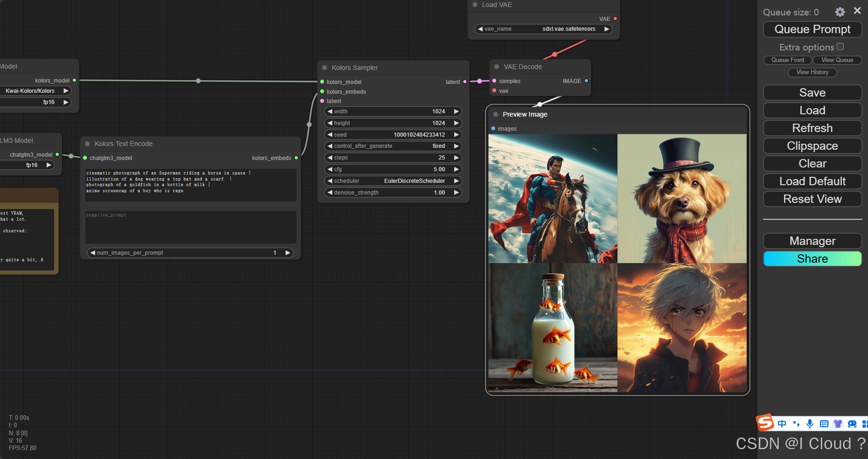868x459 pixels.
Task: Collapse the Kolors Text Encode node
Action: coord(87,144)
